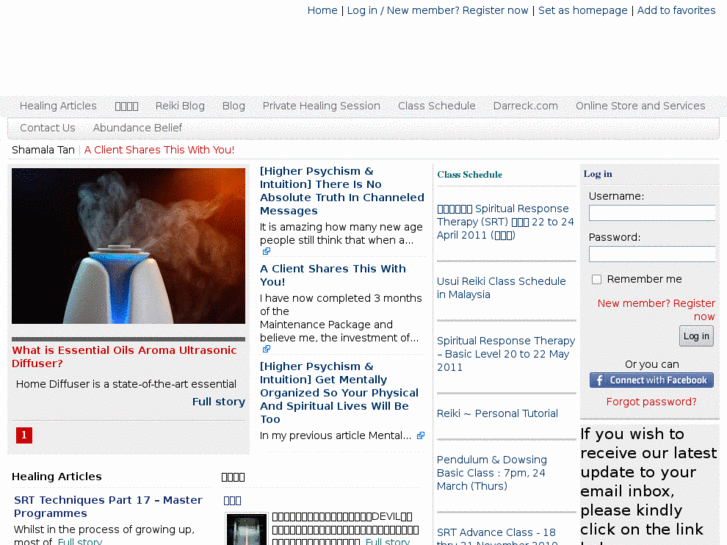Image resolution: width=727 pixels, height=545 pixels.
Task: Click the Home link at top
Action: (322, 10)
